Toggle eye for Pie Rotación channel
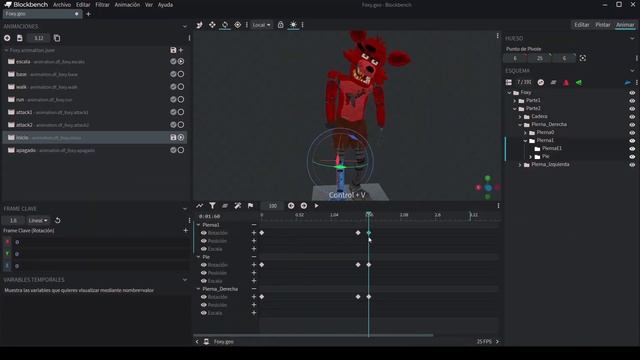 204,265
